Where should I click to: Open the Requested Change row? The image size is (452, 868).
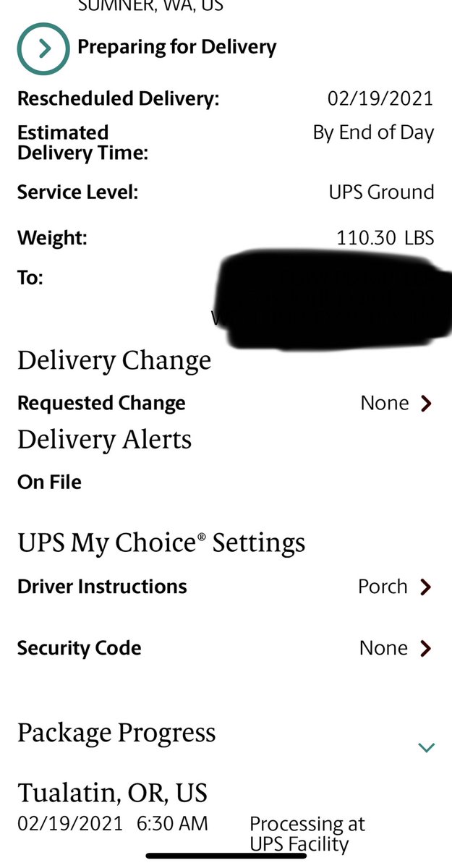click(101, 403)
